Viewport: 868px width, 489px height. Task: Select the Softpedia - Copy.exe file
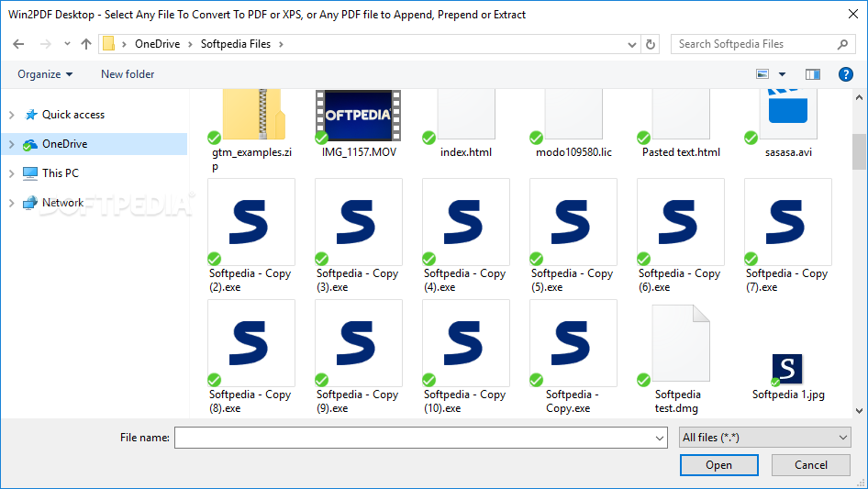tap(573, 357)
